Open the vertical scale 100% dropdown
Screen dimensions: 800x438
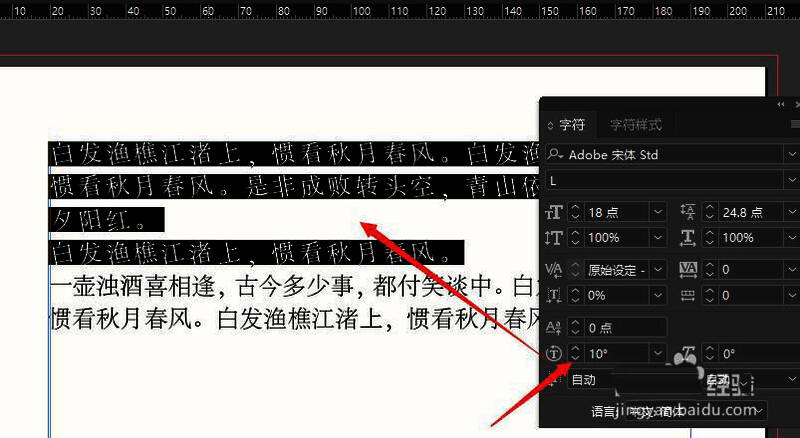[658, 238]
